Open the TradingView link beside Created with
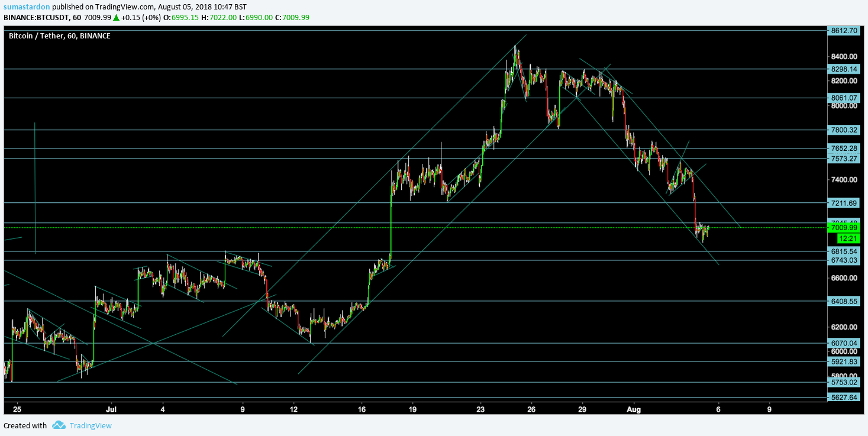Image resolution: width=868 pixels, height=436 pixels. pyautogui.click(x=91, y=425)
